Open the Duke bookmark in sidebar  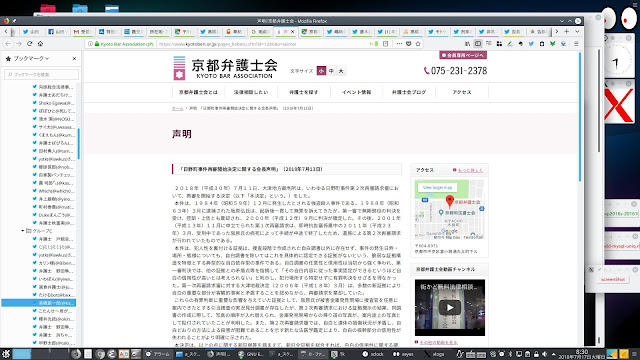click(54, 215)
